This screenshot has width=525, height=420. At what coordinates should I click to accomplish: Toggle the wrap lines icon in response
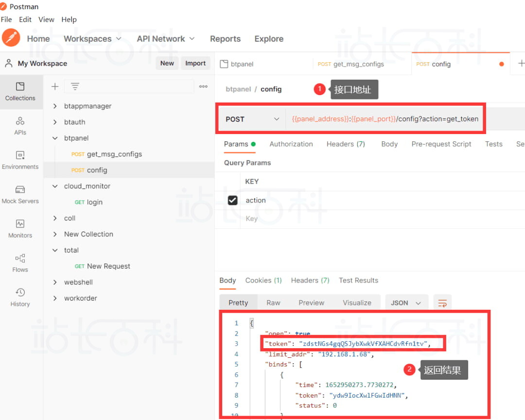(x=442, y=303)
